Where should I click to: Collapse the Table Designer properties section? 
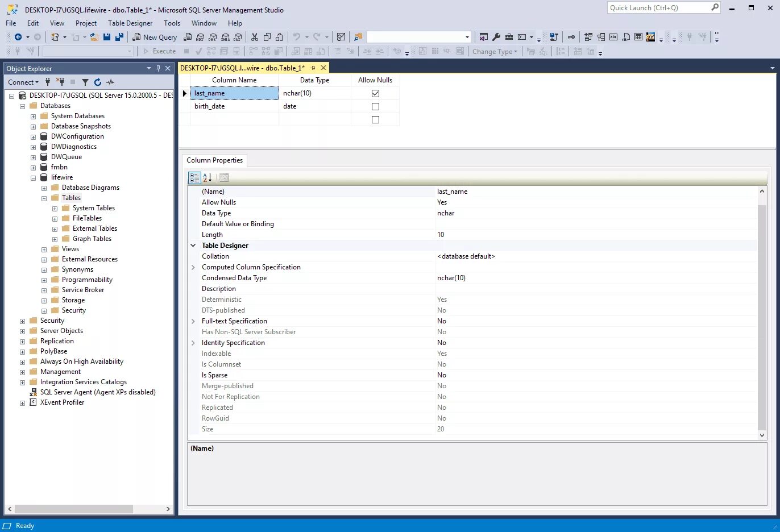[x=193, y=246]
